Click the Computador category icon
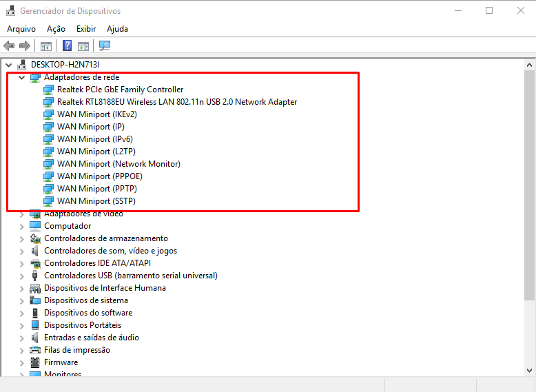This screenshot has width=536, height=392. click(35, 226)
